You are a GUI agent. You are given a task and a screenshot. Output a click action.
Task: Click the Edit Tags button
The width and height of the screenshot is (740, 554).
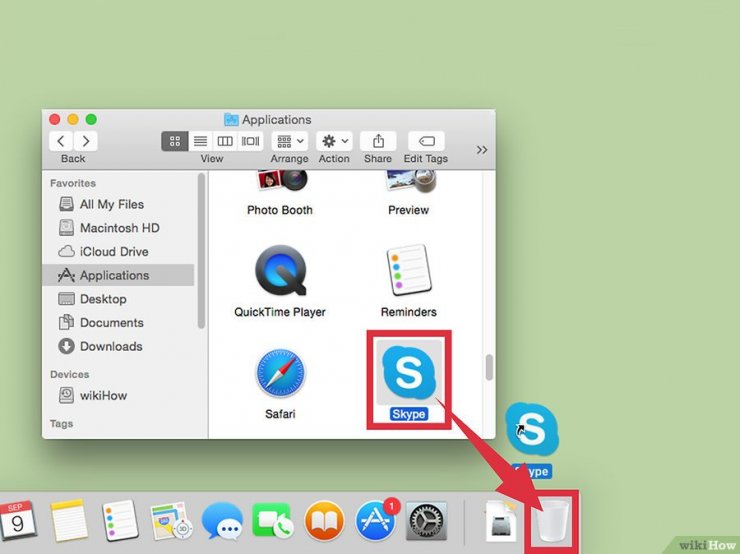tap(426, 142)
